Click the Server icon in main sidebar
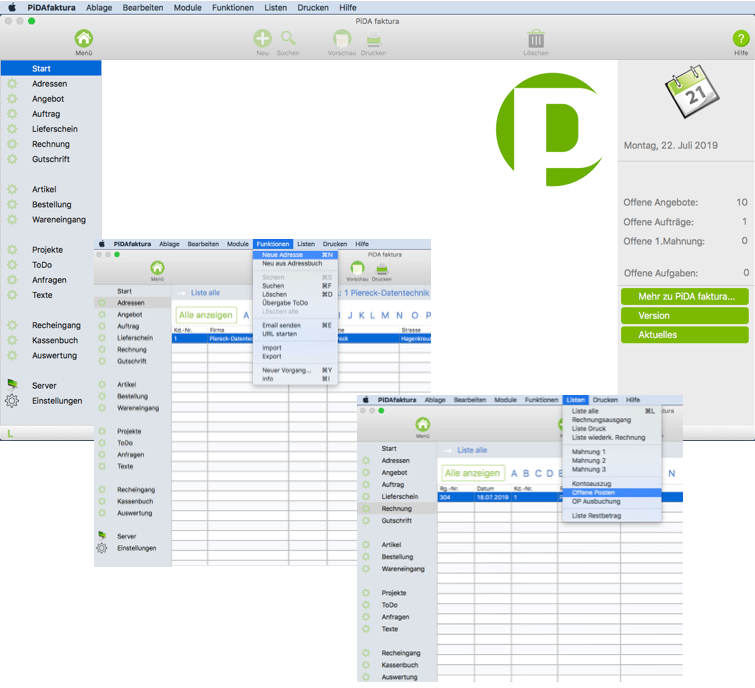Screen dimensions: 755x688 point(13,384)
